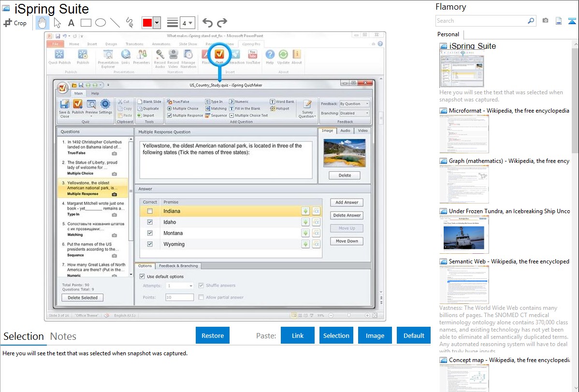Expand the line width dropdown

pyautogui.click(x=188, y=23)
